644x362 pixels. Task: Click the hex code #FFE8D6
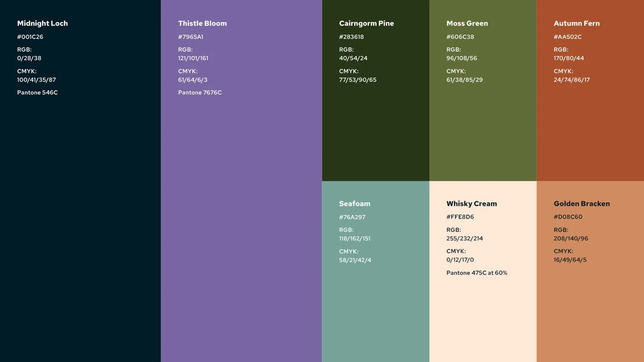460,216
